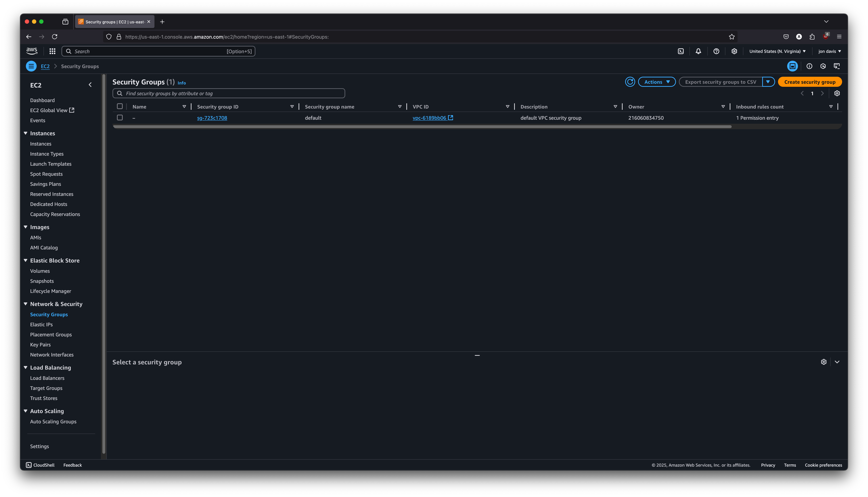
Task: Select all security groups checkbox in header
Action: click(x=120, y=106)
